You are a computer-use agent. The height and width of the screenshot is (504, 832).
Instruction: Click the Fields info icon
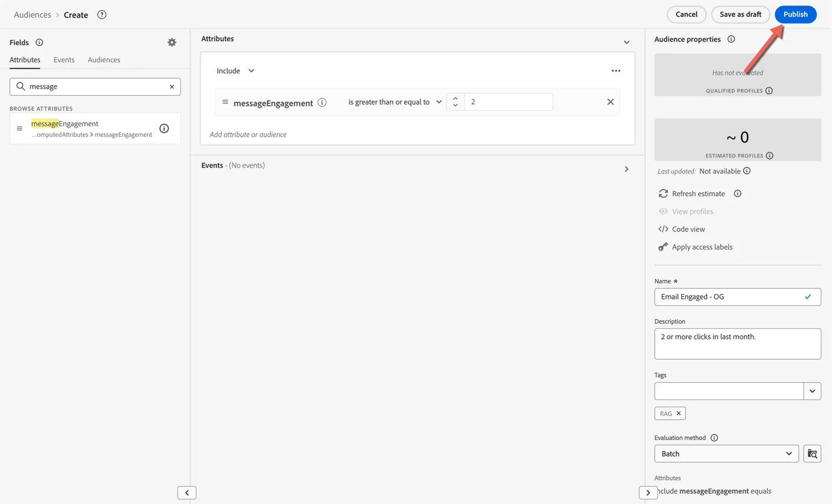click(39, 43)
